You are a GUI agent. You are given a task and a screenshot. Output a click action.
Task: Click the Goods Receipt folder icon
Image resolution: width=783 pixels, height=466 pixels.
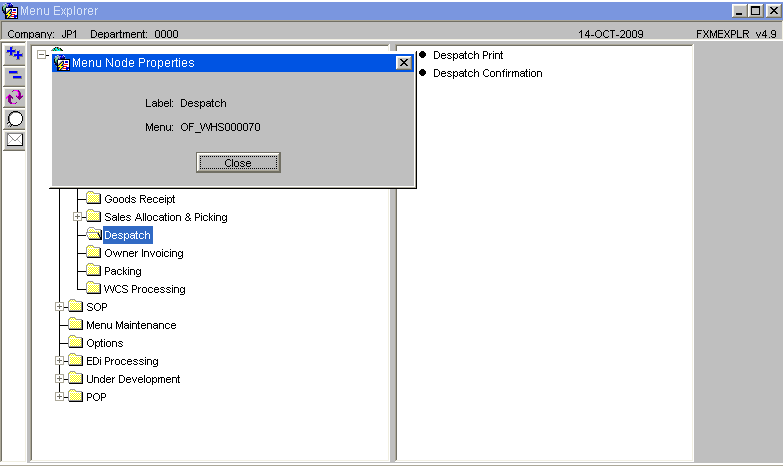click(x=93, y=198)
